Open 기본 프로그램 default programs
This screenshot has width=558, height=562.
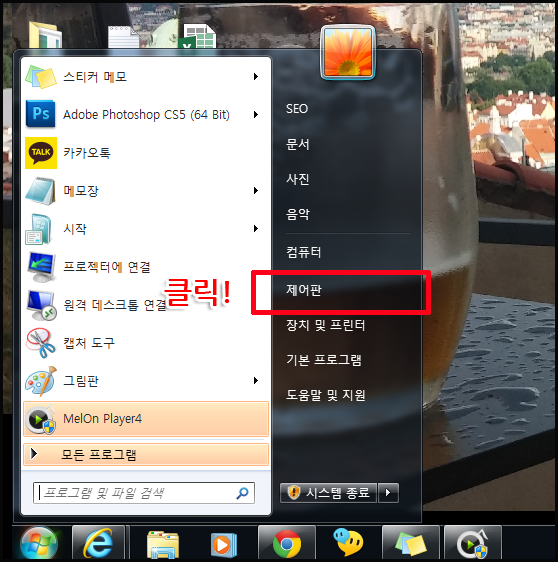(324, 359)
